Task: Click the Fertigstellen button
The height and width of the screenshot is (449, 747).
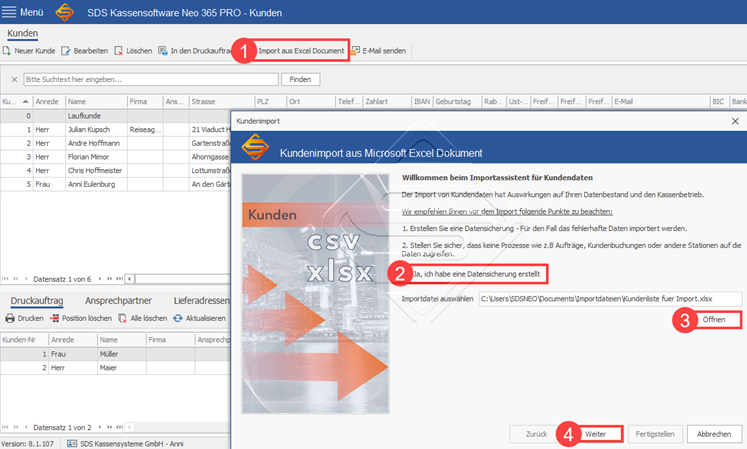Action: [x=655, y=434]
